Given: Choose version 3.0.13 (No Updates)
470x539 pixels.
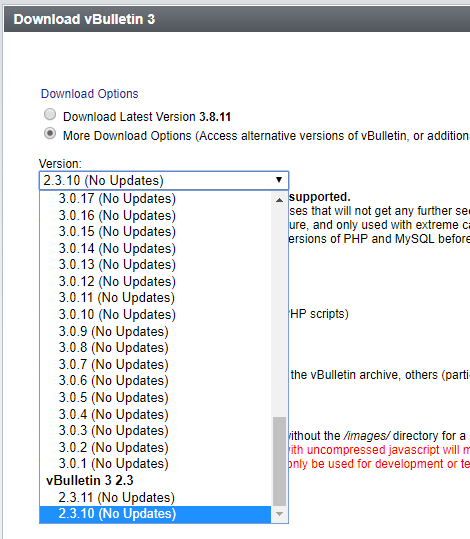Looking at the screenshot, I should tap(155, 265).
